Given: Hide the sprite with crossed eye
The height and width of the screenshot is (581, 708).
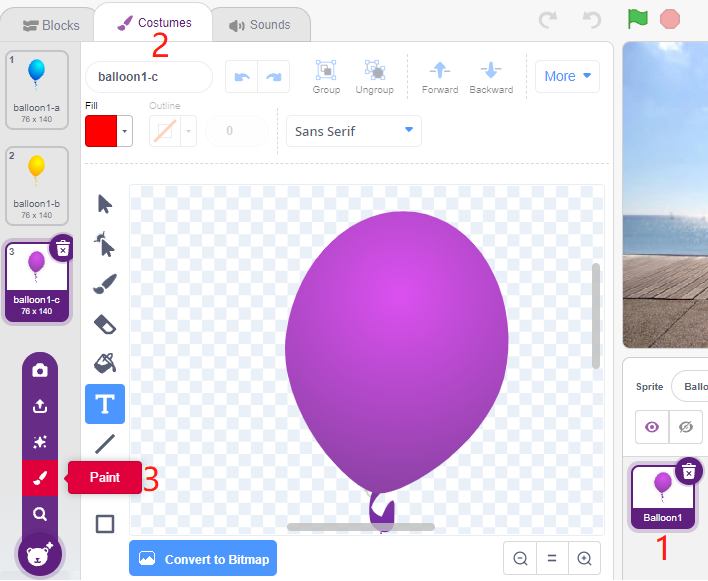Looking at the screenshot, I should (685, 427).
